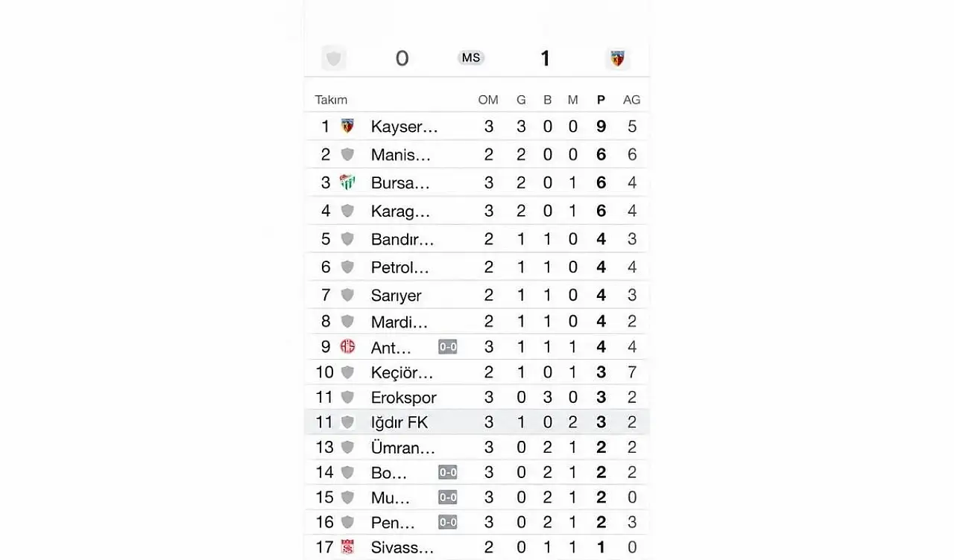This screenshot has height=560, width=954.
Task: Click the gray shield icon beside Iğdır FK
Action: (347, 422)
